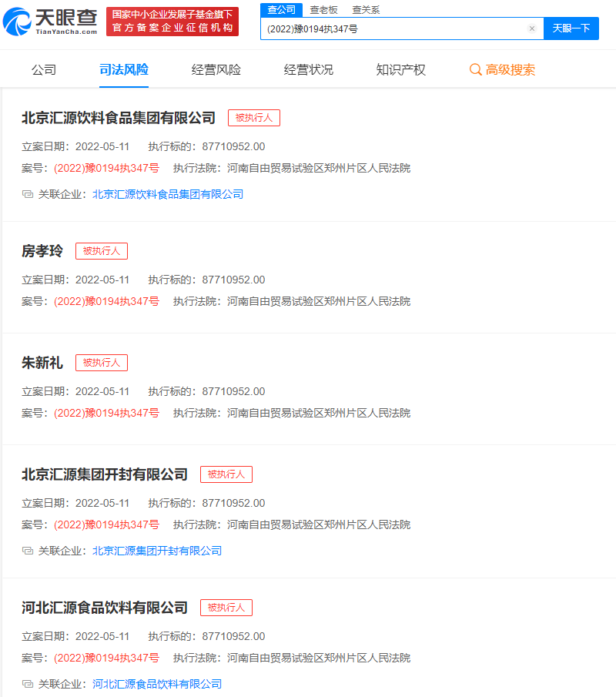Select the 司法风险 tab
This screenshot has height=697, width=616.
click(123, 70)
